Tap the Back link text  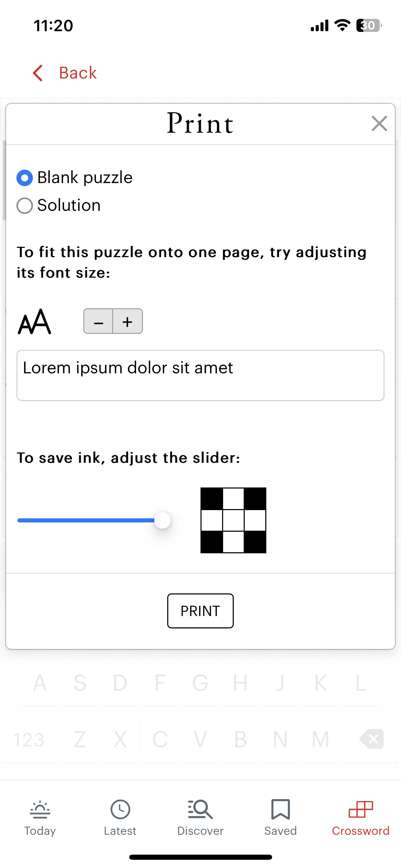click(x=78, y=73)
